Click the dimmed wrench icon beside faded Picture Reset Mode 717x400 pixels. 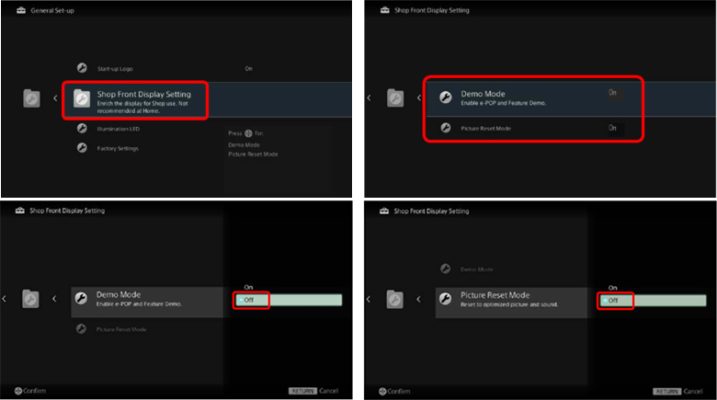click(81, 329)
